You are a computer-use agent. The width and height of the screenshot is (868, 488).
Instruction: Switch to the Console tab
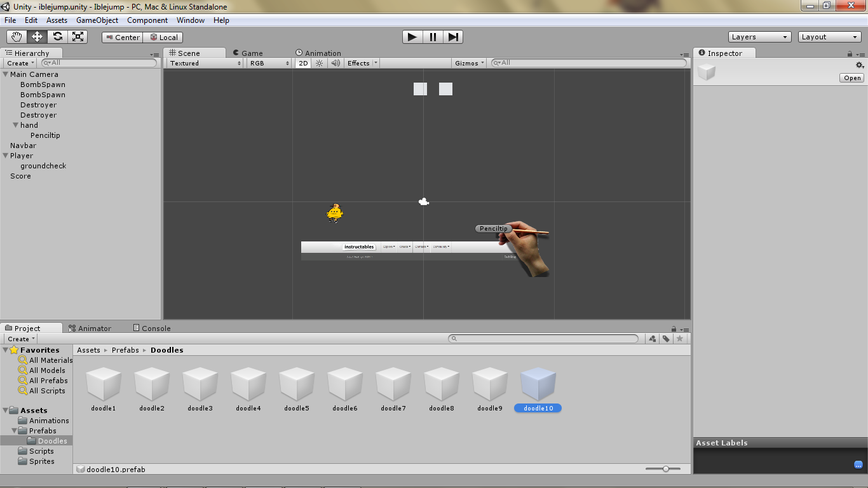point(152,329)
